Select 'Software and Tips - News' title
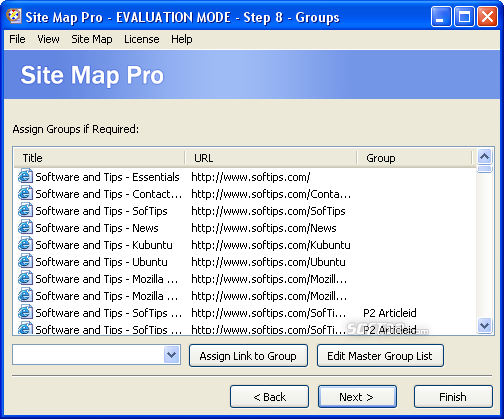 [x=97, y=228]
